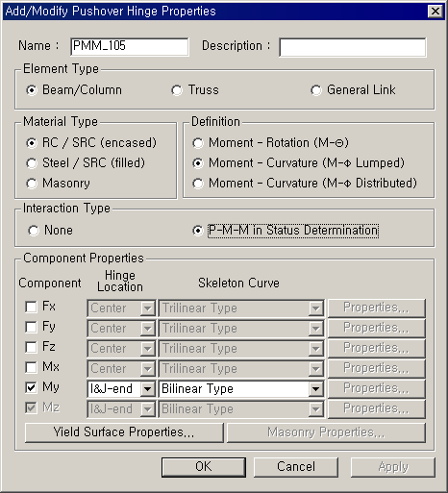Click the Masonry Properties button
This screenshot has width=448, height=493.
click(326, 432)
